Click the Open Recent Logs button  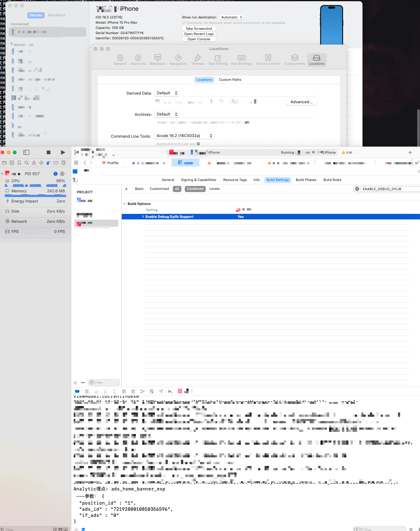point(199,34)
